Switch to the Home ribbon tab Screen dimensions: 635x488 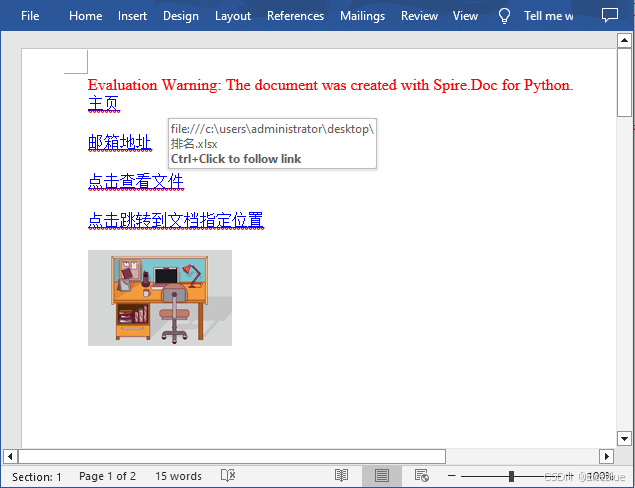pos(85,16)
